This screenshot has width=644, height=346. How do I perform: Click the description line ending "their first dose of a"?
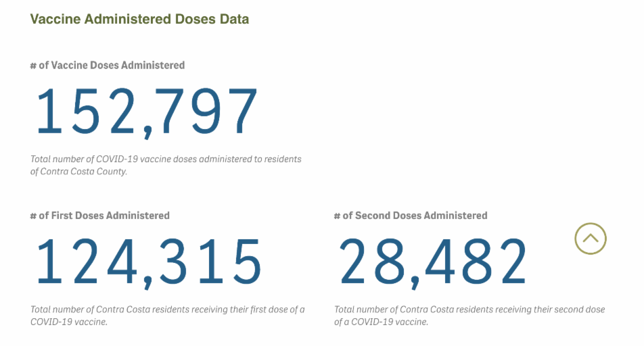[x=167, y=310]
